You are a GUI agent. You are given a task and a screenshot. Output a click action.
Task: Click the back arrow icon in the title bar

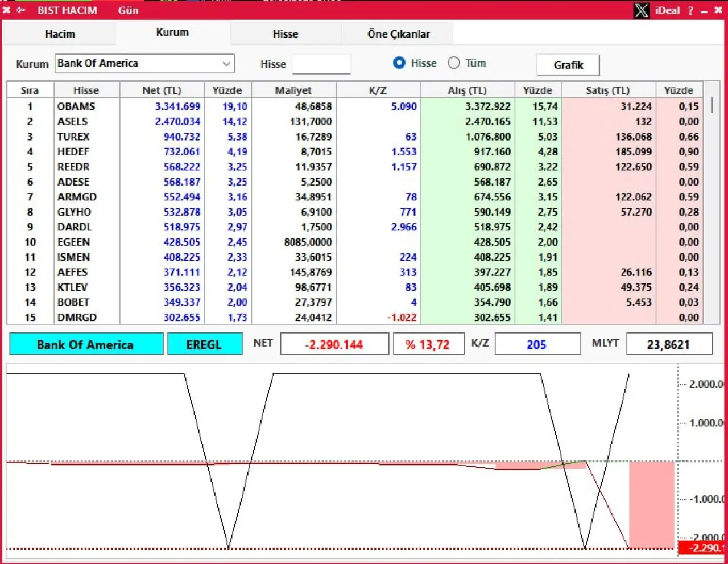point(20,10)
